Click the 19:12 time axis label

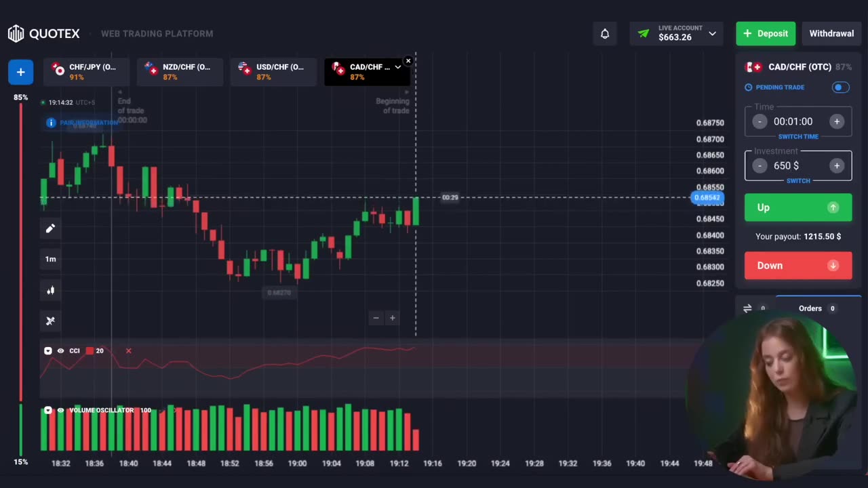click(x=399, y=464)
